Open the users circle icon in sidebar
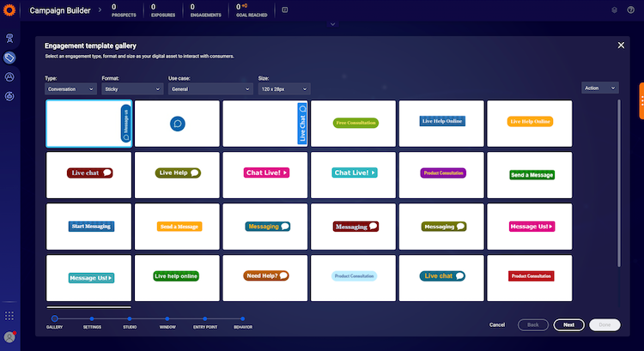 pyautogui.click(x=9, y=76)
